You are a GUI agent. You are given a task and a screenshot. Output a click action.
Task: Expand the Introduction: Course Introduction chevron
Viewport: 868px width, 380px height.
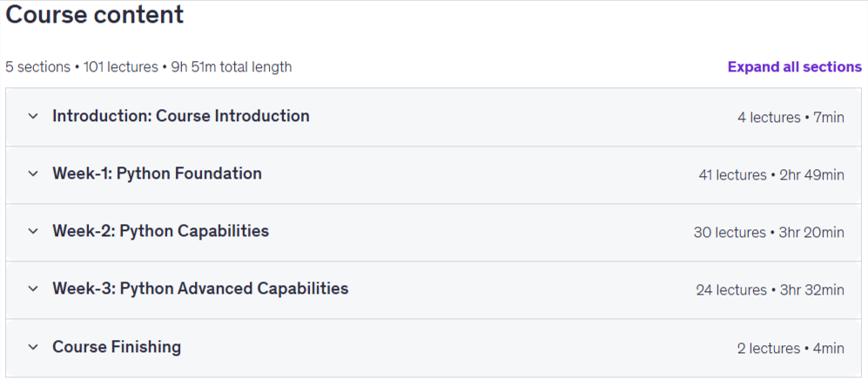(33, 116)
